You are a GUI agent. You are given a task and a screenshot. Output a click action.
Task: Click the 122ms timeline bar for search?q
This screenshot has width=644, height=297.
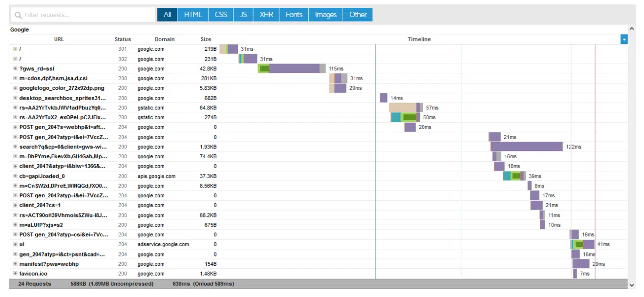(526, 147)
